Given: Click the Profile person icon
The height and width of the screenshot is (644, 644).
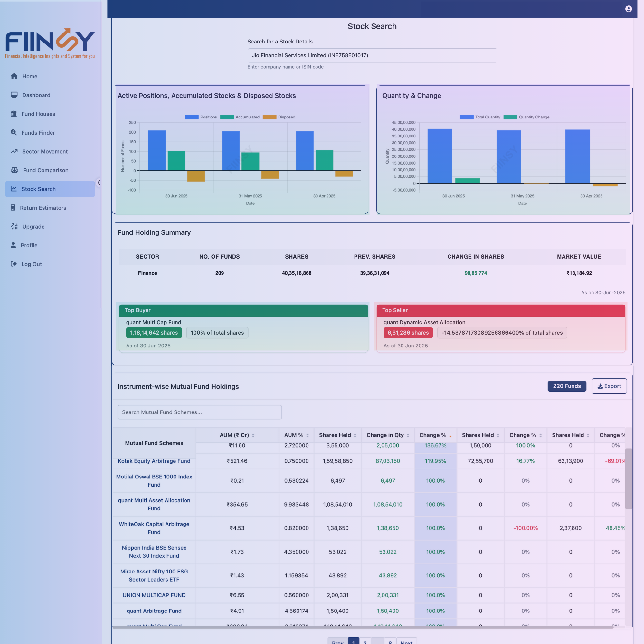Looking at the screenshot, I should (13, 245).
